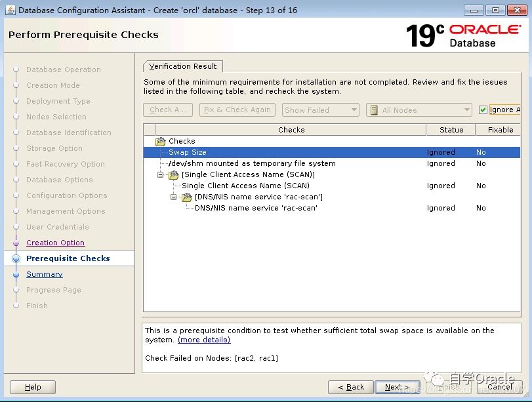Viewport: 532px width, 402px height.
Task: Open the All Nodes dropdown
Action: pyautogui.click(x=419, y=110)
